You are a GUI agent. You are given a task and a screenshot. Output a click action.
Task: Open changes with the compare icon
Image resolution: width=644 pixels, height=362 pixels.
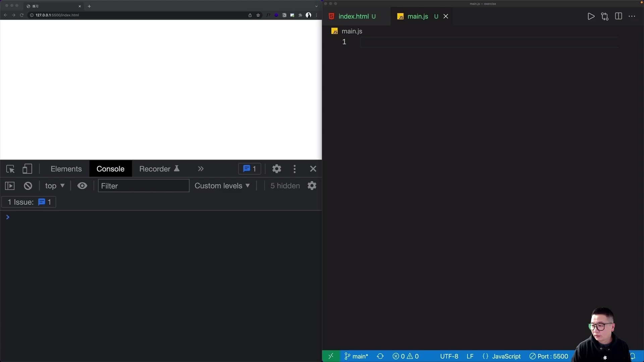pyautogui.click(x=605, y=16)
